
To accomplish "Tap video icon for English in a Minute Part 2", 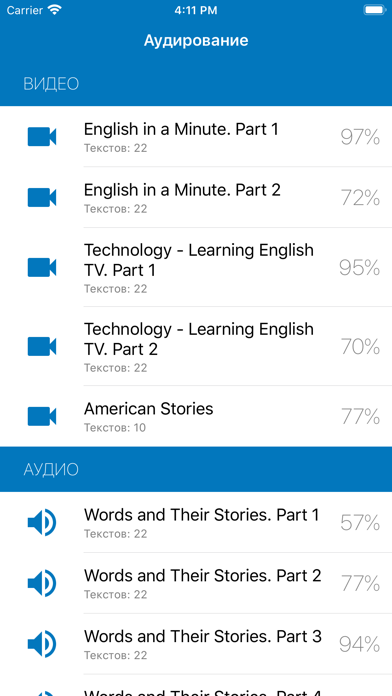I will (x=42, y=198).
